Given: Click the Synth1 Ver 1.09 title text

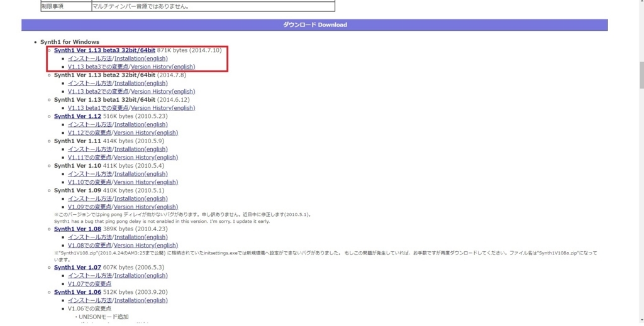Looking at the screenshot, I should pos(77,190).
